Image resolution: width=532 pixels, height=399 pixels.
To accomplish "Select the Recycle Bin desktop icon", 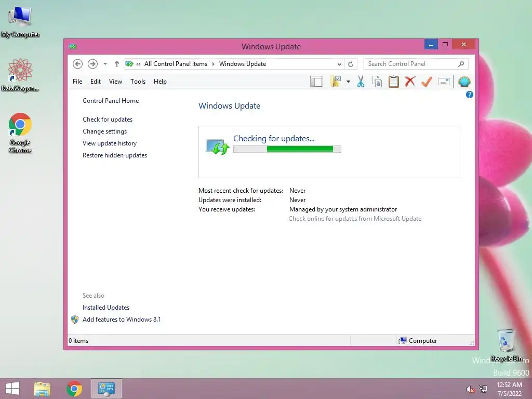I will click(x=507, y=345).
